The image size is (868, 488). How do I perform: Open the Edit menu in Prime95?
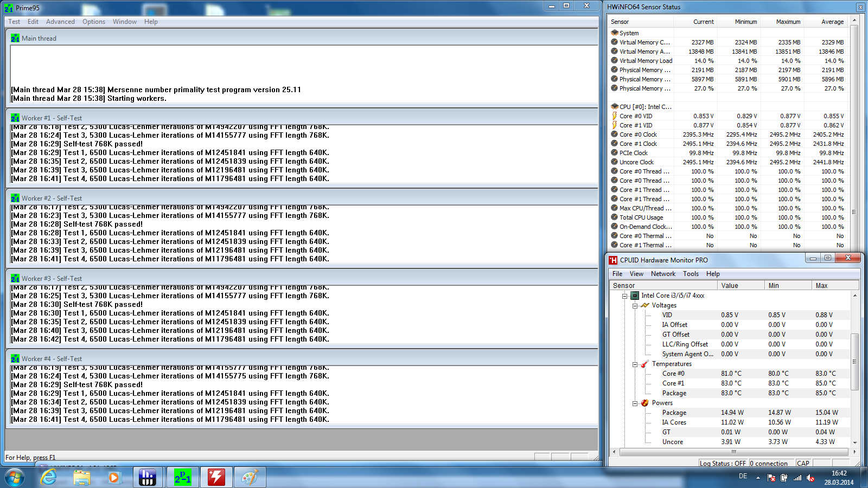point(33,22)
